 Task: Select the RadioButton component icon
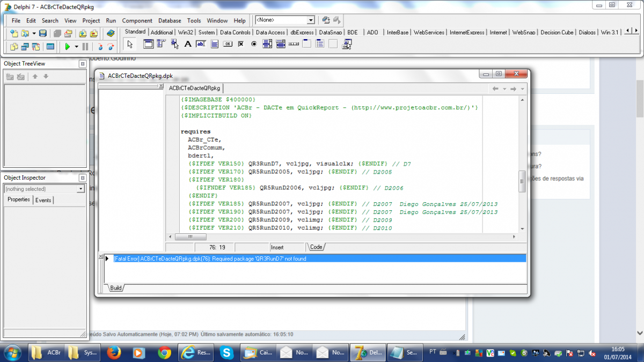pyautogui.click(x=254, y=44)
